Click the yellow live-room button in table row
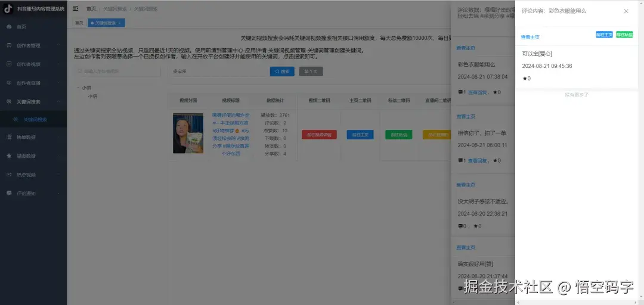The width and height of the screenshot is (644, 305). point(436,135)
